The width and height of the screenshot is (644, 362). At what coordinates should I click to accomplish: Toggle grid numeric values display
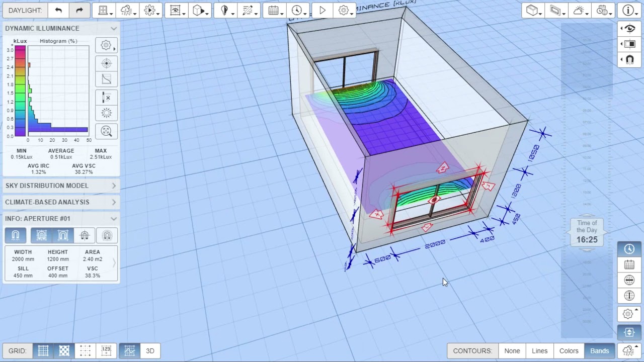106,351
